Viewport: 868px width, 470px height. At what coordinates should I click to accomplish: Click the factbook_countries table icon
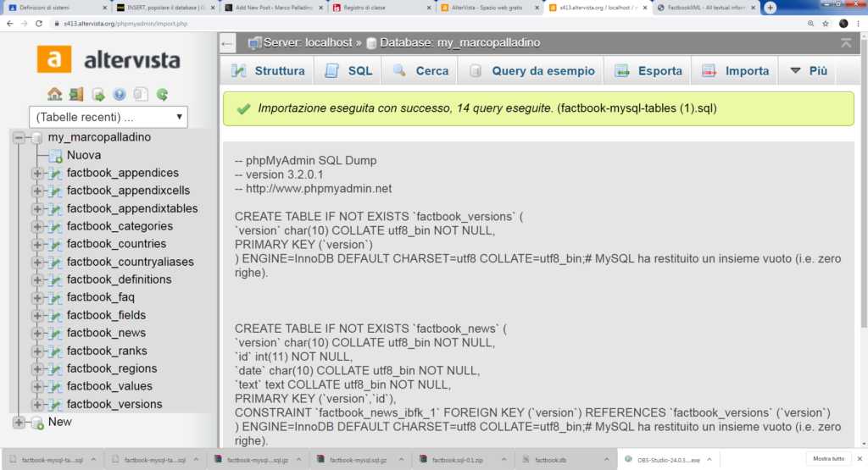tap(56, 244)
